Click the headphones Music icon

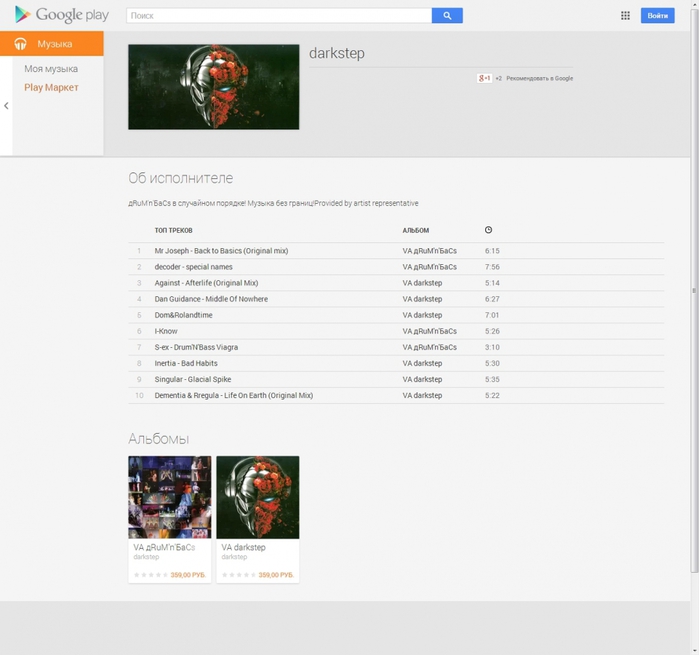20,44
